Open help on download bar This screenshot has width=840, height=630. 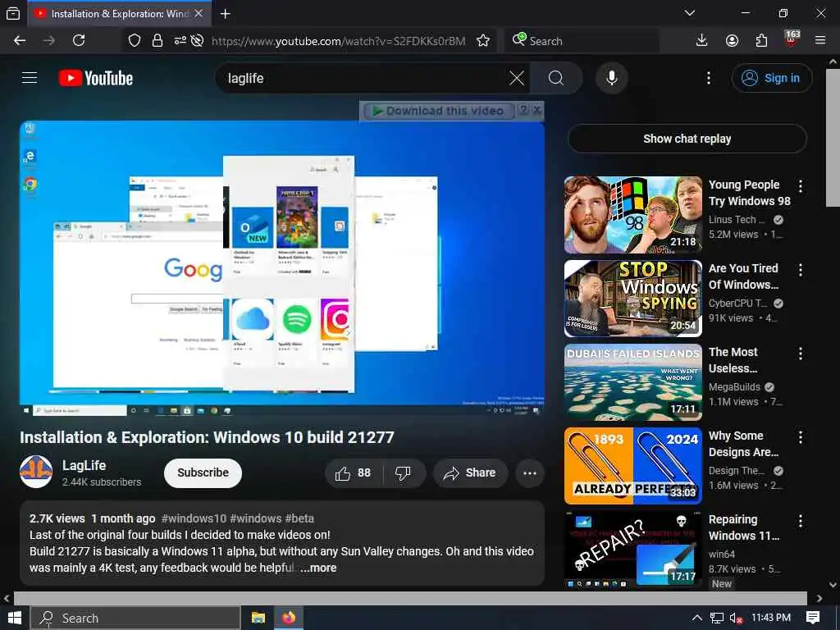pyautogui.click(x=524, y=111)
